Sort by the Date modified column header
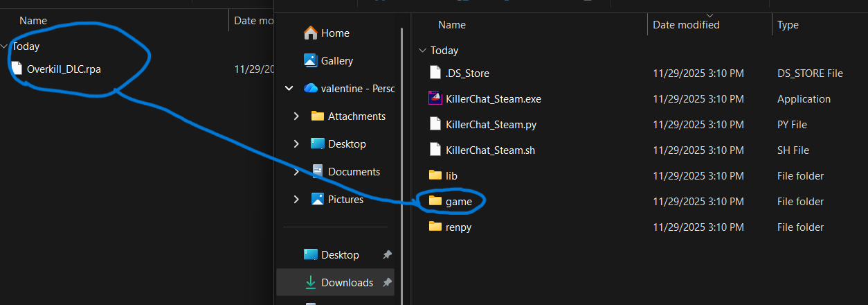Image resolution: width=868 pixels, height=305 pixels. tap(686, 25)
